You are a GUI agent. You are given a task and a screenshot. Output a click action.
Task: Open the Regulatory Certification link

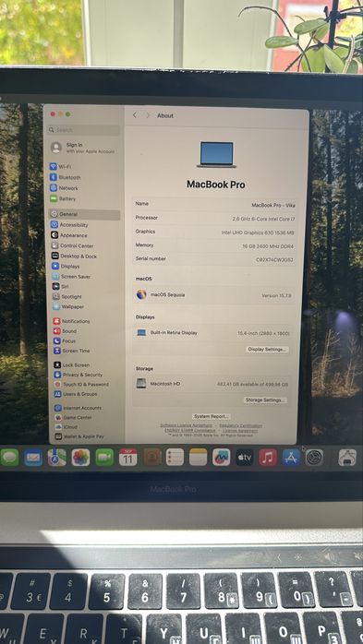[x=240, y=425]
